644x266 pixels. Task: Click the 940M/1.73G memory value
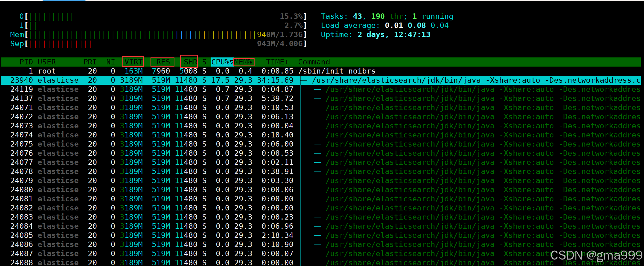tap(280, 35)
